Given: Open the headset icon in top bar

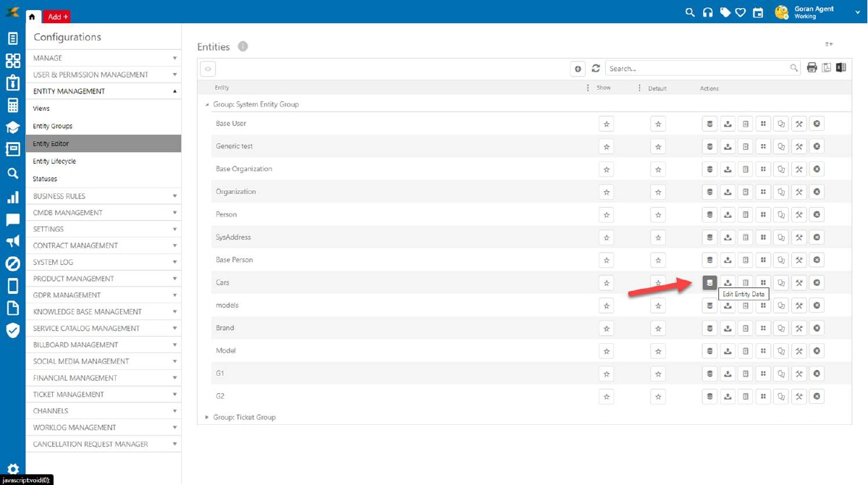Looking at the screenshot, I should click(707, 12).
